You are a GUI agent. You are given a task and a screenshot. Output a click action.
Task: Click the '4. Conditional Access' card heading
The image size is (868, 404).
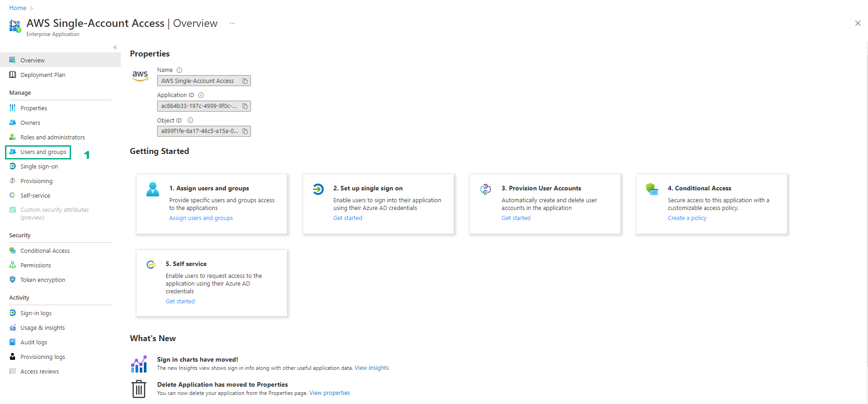699,188
